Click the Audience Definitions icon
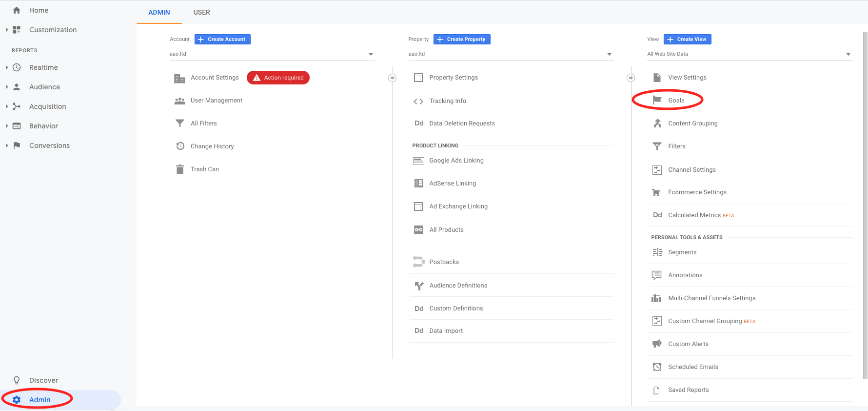Image resolution: width=868 pixels, height=411 pixels. tap(418, 286)
